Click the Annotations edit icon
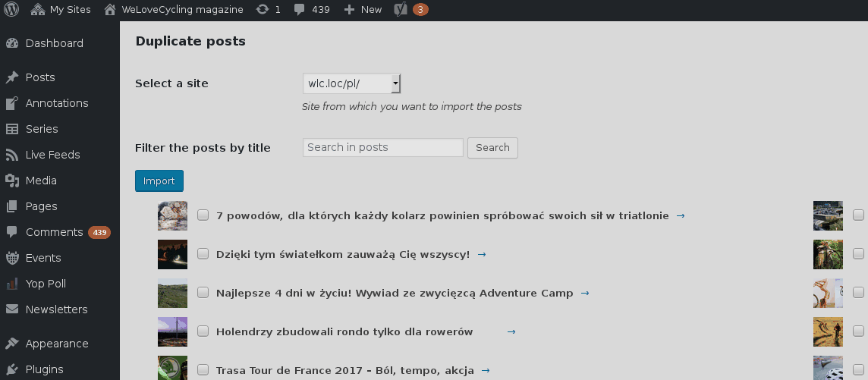Screen dimensions: 868x380 [x=12, y=103]
